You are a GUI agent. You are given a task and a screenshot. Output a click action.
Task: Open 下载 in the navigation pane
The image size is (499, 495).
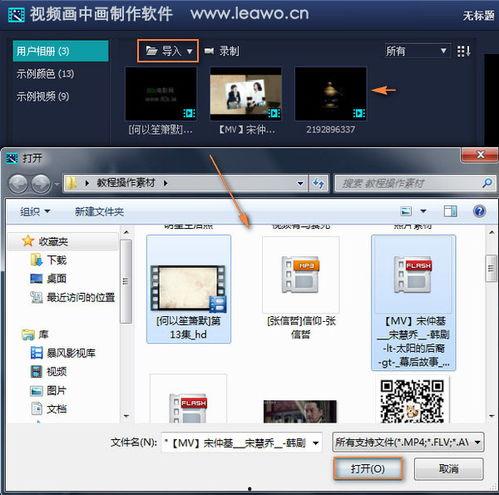[x=57, y=260]
